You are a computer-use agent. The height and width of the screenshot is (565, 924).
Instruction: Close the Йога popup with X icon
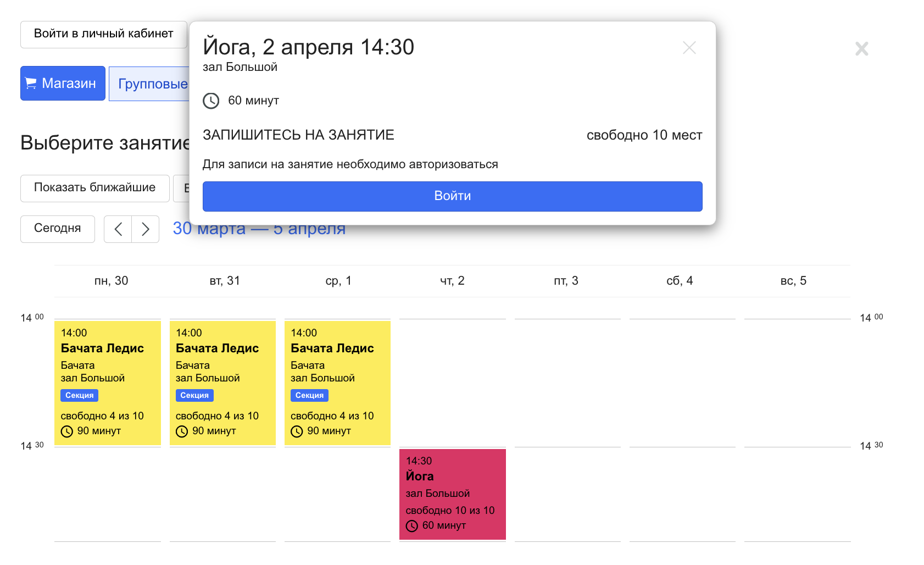(689, 48)
